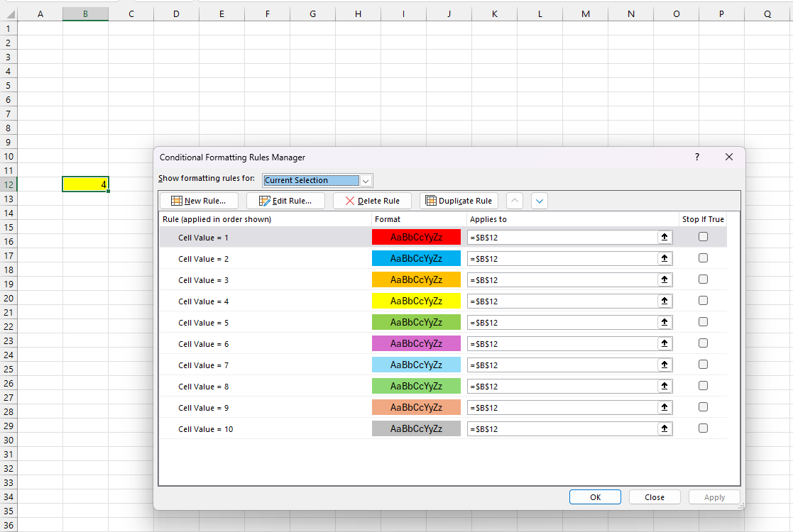Screen dimensions: 793x532
Task: Click range selector icon for Cell Value = 4
Action: (x=665, y=301)
